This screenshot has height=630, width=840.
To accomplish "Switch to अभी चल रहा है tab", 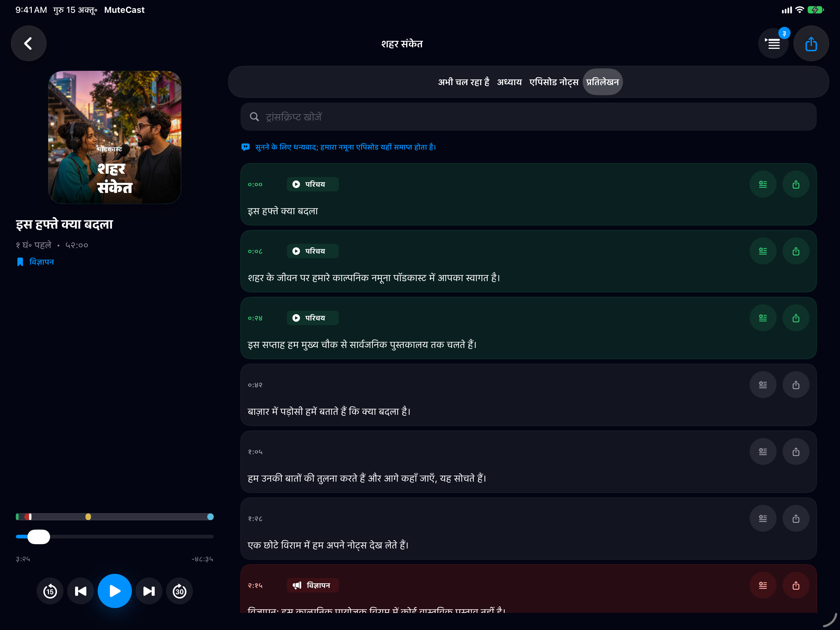I will click(x=464, y=82).
